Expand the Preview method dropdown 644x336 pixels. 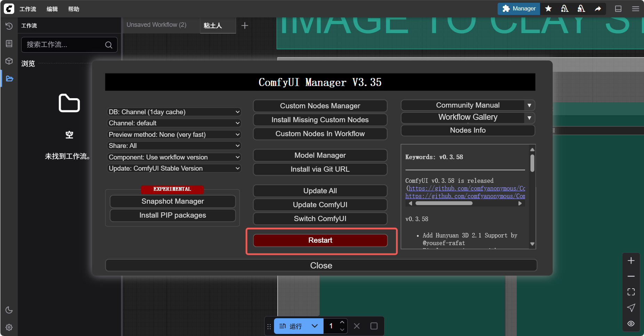click(x=174, y=134)
